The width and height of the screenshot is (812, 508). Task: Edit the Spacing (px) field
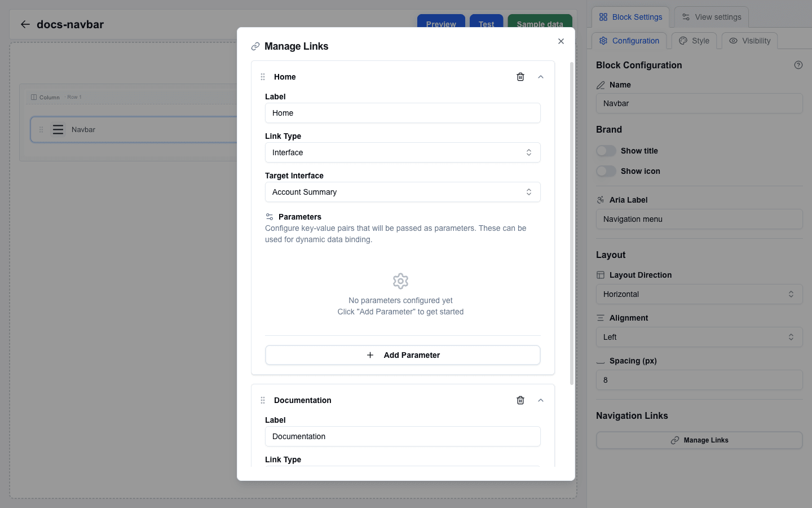coord(699,380)
